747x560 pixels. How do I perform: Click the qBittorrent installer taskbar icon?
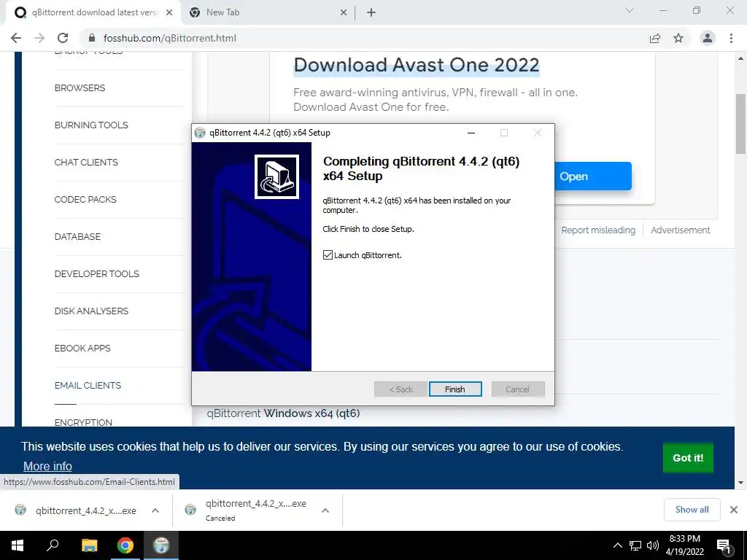161,545
